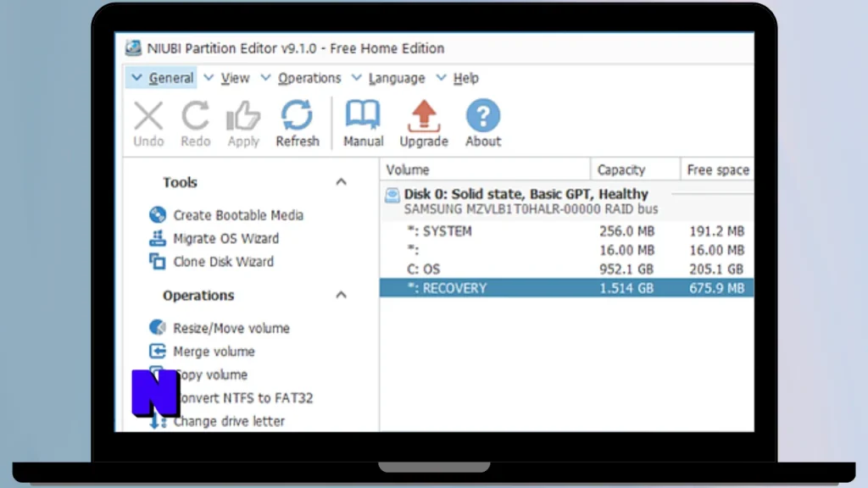Choose Copy volume operation
The image size is (868, 488).
coord(213,374)
